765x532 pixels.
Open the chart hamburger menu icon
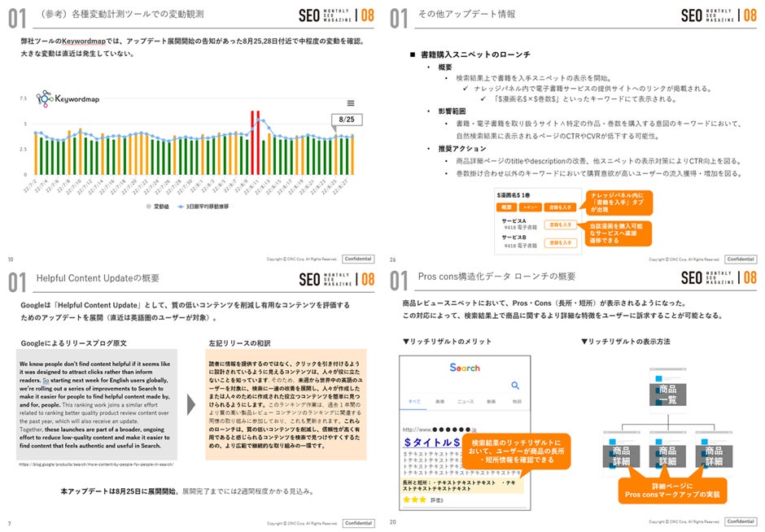point(350,102)
